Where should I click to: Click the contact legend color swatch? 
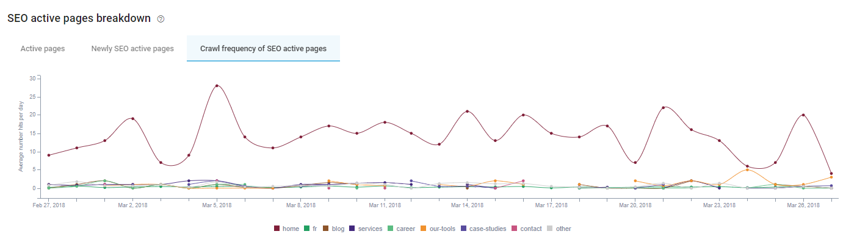click(x=515, y=229)
